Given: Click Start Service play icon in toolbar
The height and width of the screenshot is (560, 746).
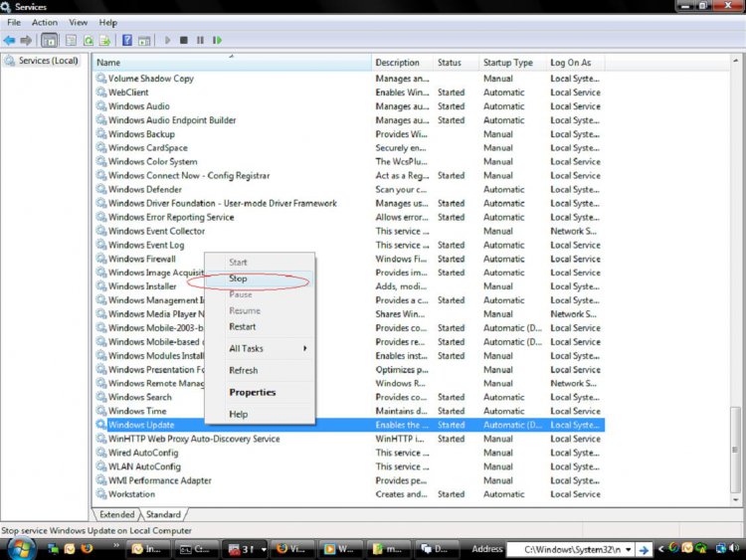Looking at the screenshot, I should [167, 41].
